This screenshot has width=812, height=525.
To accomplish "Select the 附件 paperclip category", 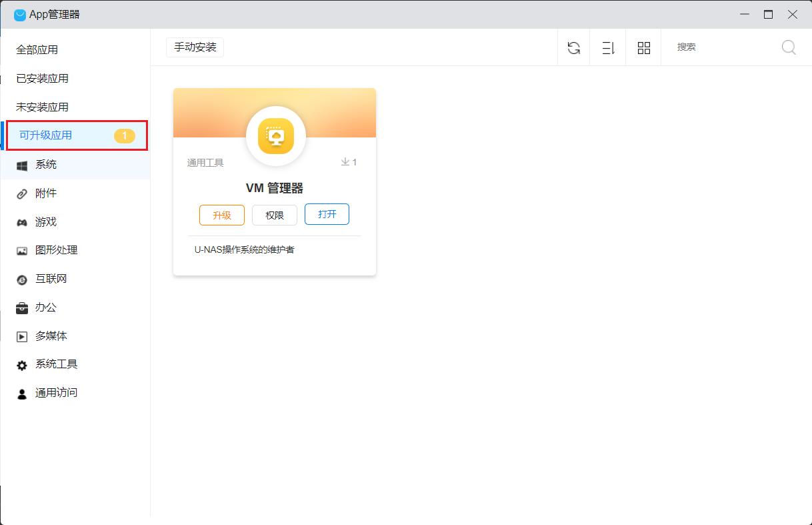I will (x=45, y=193).
